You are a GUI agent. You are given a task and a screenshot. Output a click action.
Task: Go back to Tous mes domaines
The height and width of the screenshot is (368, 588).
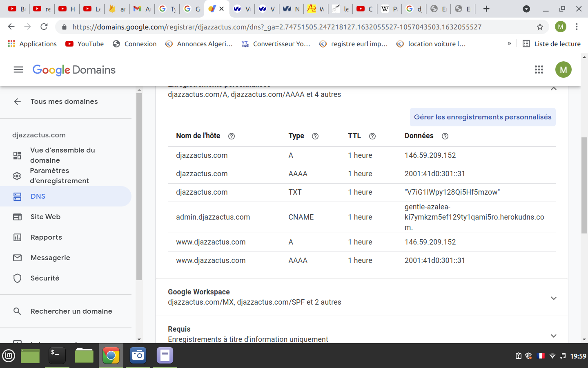64,101
